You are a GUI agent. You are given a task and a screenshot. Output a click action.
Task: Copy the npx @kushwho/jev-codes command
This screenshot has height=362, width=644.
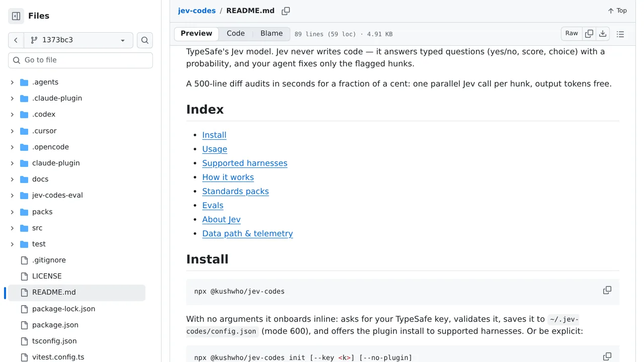607,291
